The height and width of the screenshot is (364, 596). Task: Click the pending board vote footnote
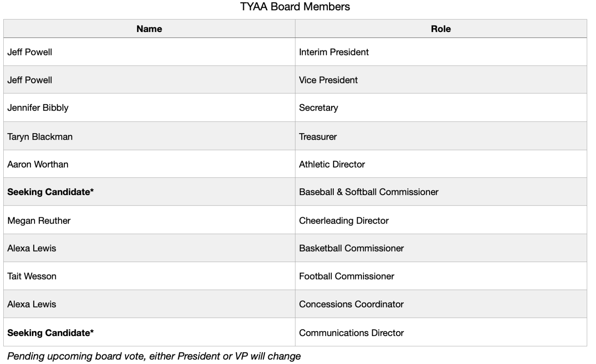(x=154, y=356)
